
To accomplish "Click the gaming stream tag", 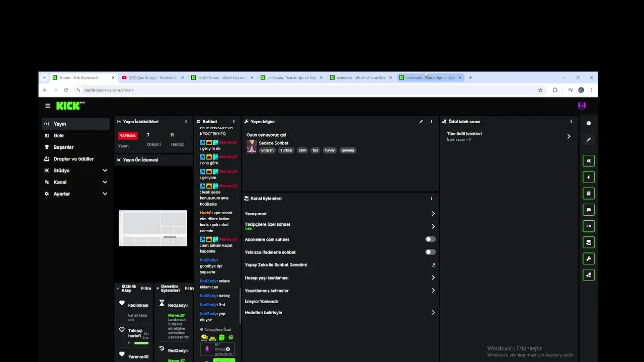I will (x=348, y=150).
